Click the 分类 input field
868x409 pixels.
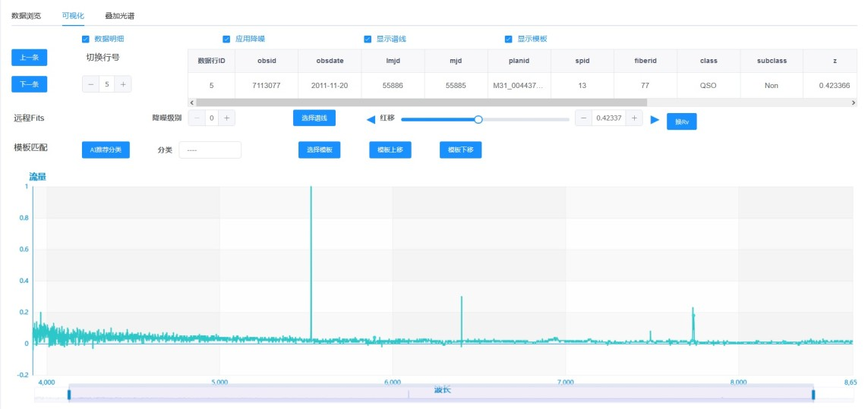pos(210,149)
